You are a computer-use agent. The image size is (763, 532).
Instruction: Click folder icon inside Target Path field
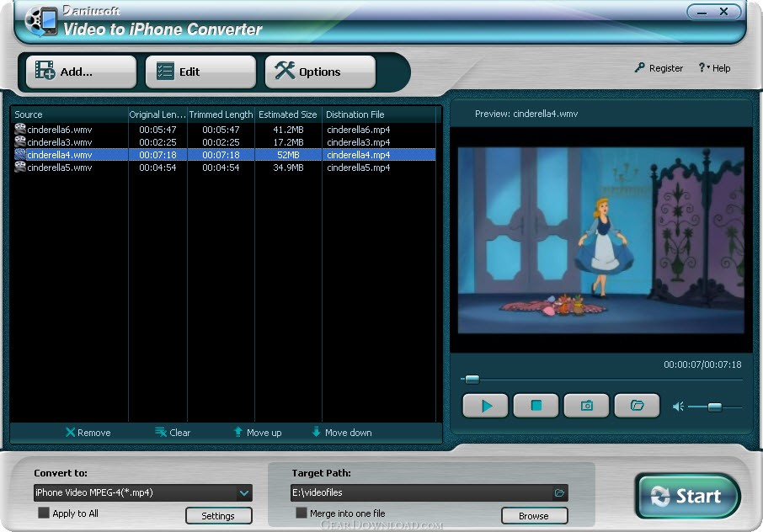[559, 493]
